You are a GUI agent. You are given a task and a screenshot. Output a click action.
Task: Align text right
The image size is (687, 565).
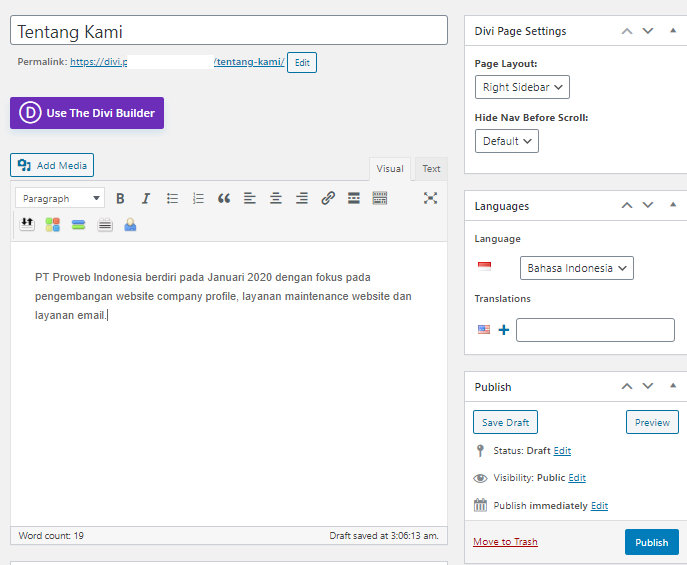tap(301, 198)
